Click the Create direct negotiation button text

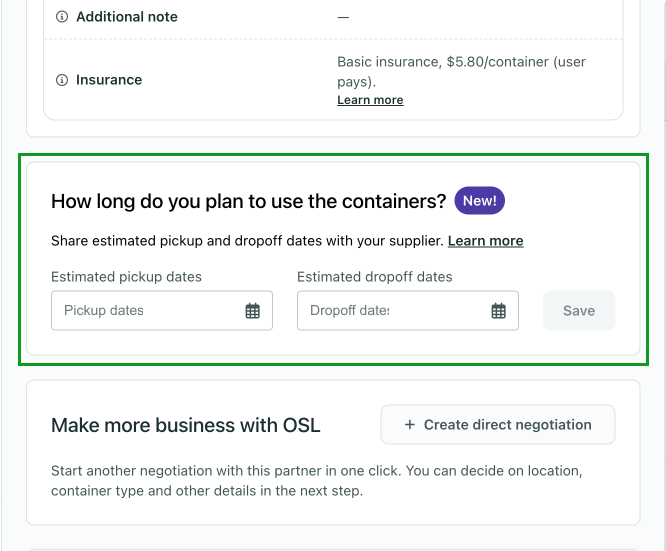[507, 425]
